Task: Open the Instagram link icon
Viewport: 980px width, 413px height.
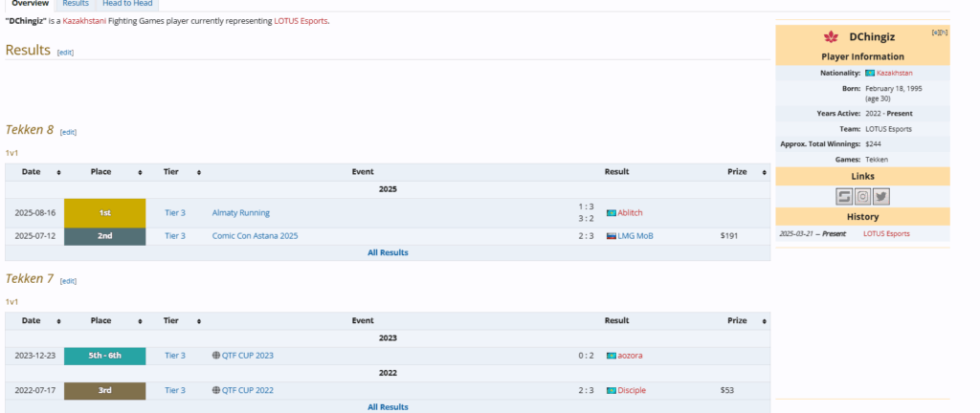Action: [862, 196]
